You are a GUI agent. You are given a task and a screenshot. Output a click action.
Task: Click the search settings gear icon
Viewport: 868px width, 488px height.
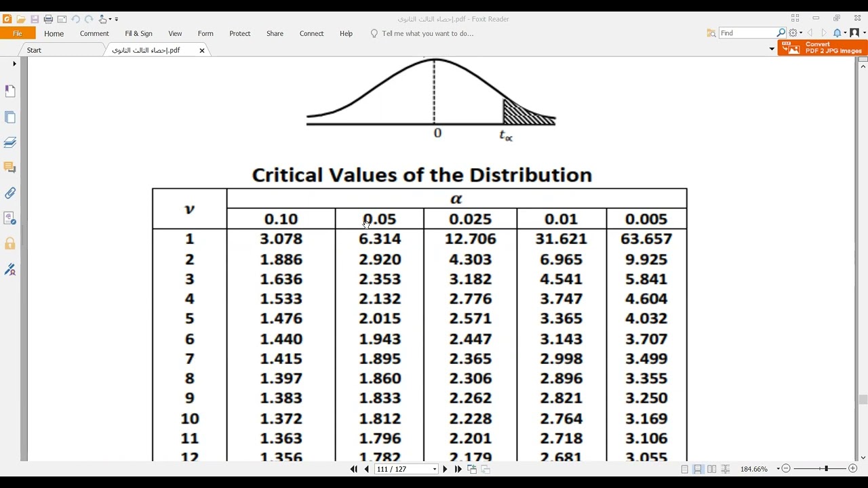[x=793, y=33]
